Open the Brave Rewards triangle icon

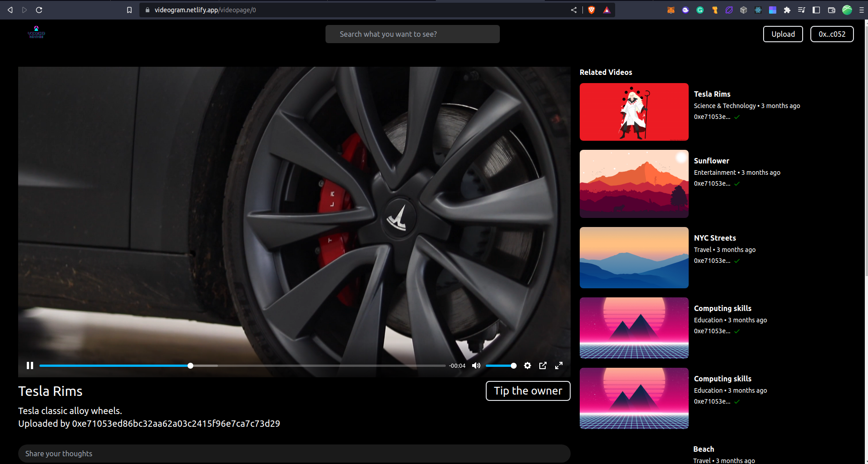607,10
